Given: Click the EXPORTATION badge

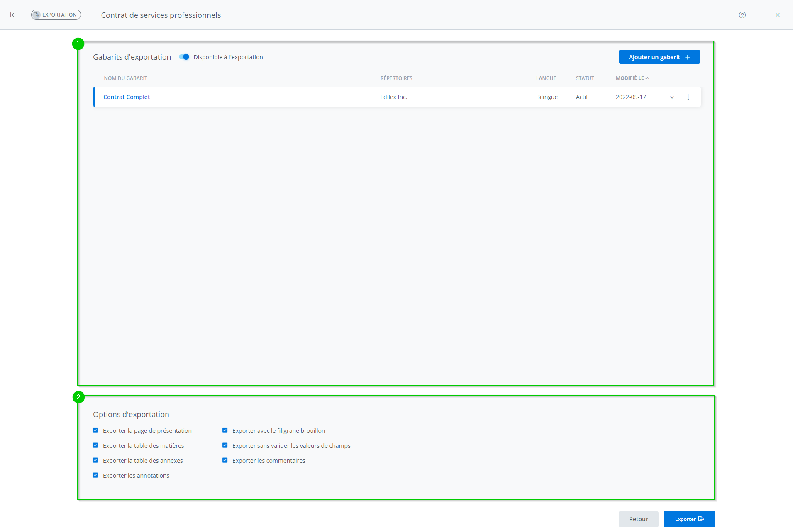Looking at the screenshot, I should point(56,15).
